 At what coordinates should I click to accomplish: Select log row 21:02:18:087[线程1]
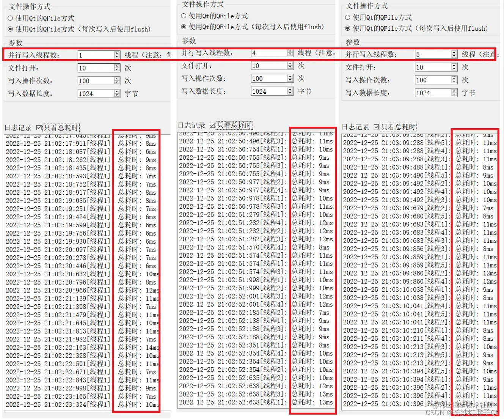81,152
